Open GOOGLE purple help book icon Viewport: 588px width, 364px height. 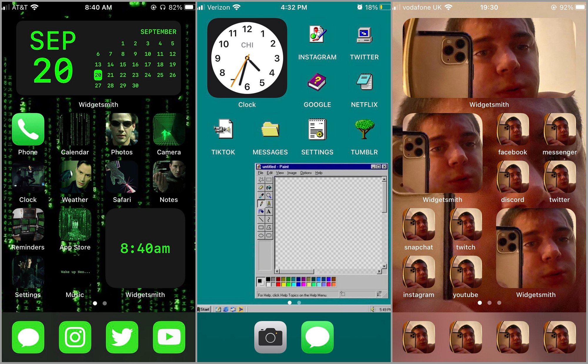tap(317, 82)
